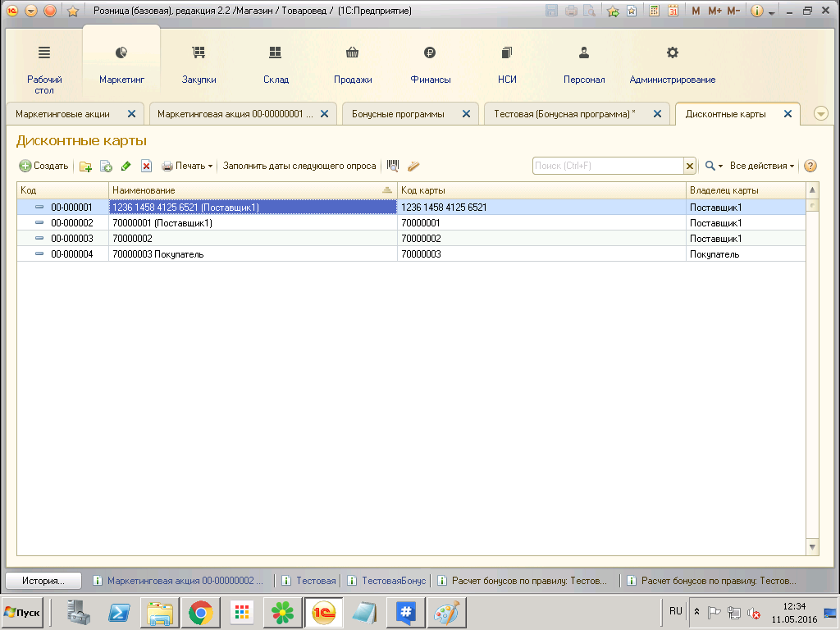Open Paint from the taskbar
The width and height of the screenshot is (840, 630).
coord(446,613)
